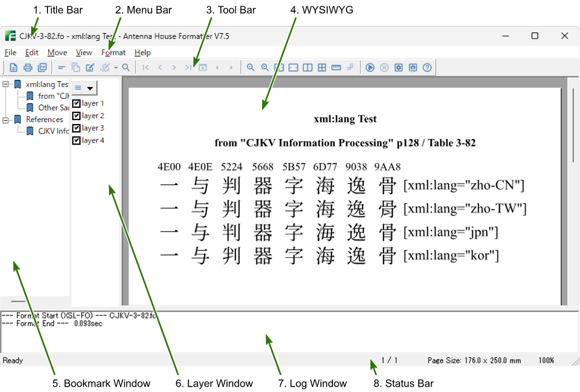Screen dimensions: 580x392
Task: Select the Zoom In magnifier icon
Action: (265, 67)
